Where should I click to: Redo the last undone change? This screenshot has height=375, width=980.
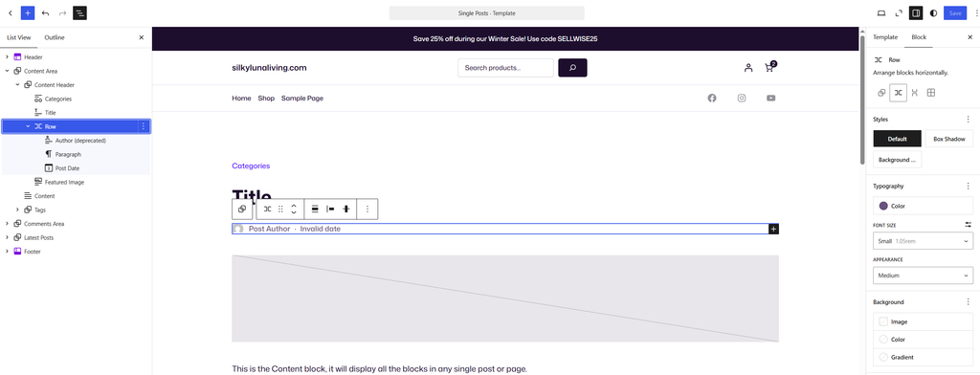pos(62,13)
